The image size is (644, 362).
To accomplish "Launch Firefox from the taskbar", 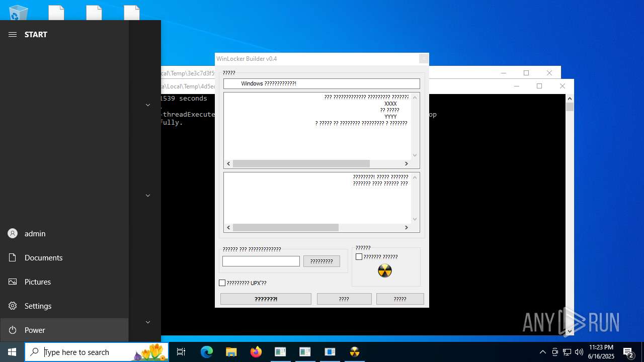I will click(256, 352).
